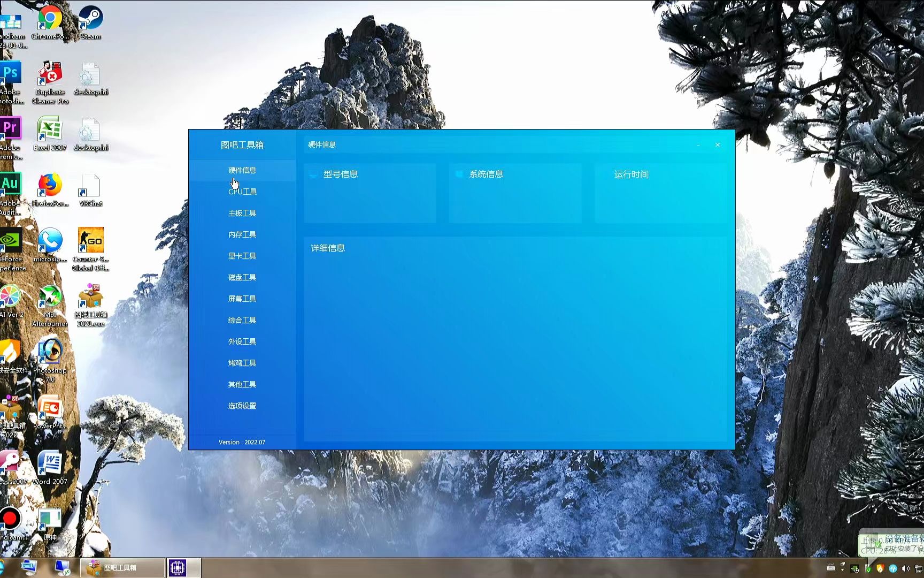Click 图吧工具箱 taskbar button

click(122, 567)
